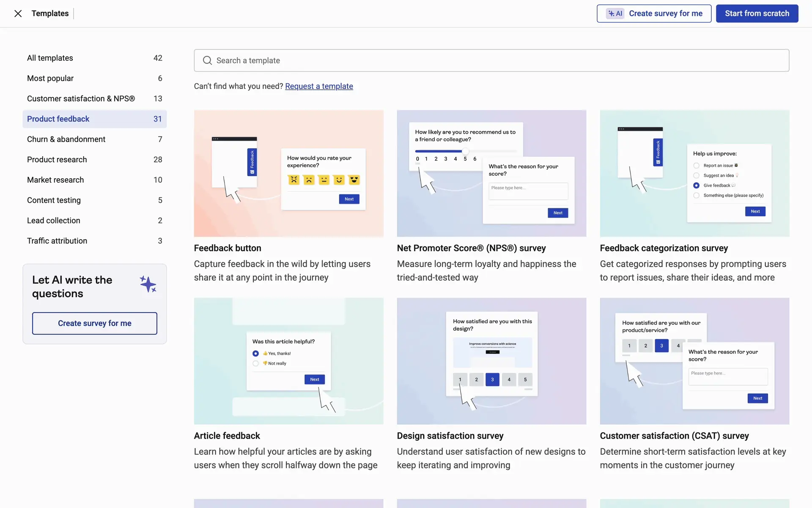Viewport: 812px width, 508px height.
Task: Follow the Request a template link
Action: pyautogui.click(x=319, y=86)
